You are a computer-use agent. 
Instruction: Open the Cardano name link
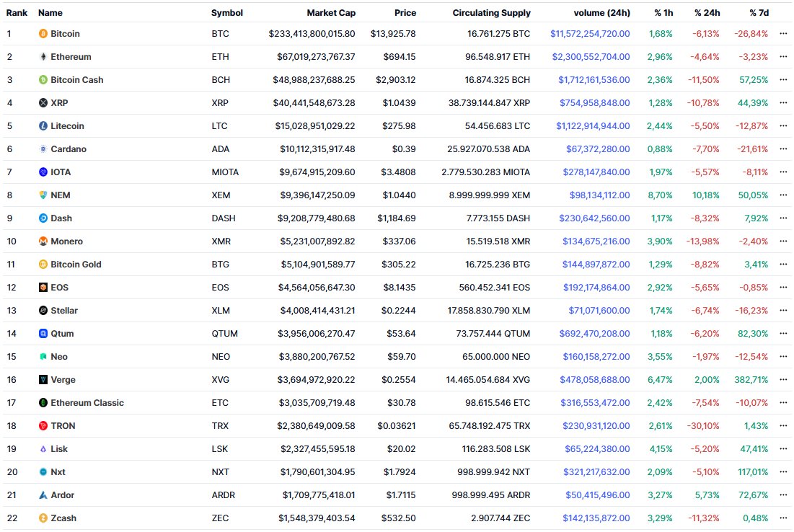pyautogui.click(x=69, y=148)
